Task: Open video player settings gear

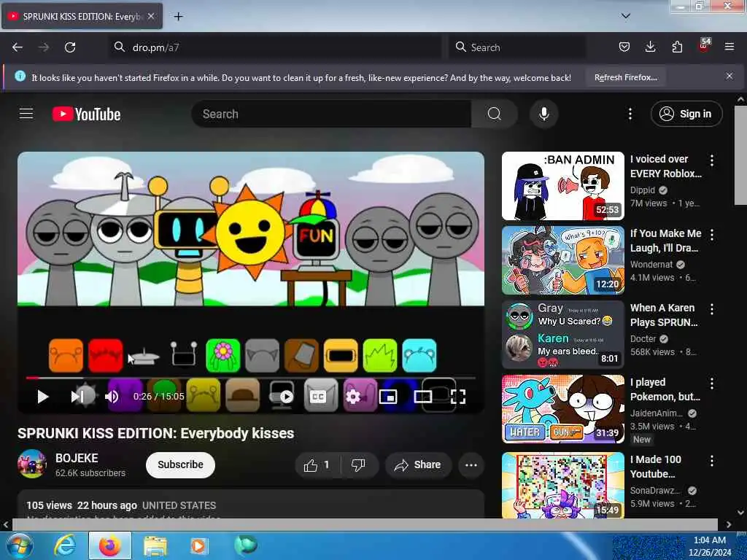Action: click(352, 396)
